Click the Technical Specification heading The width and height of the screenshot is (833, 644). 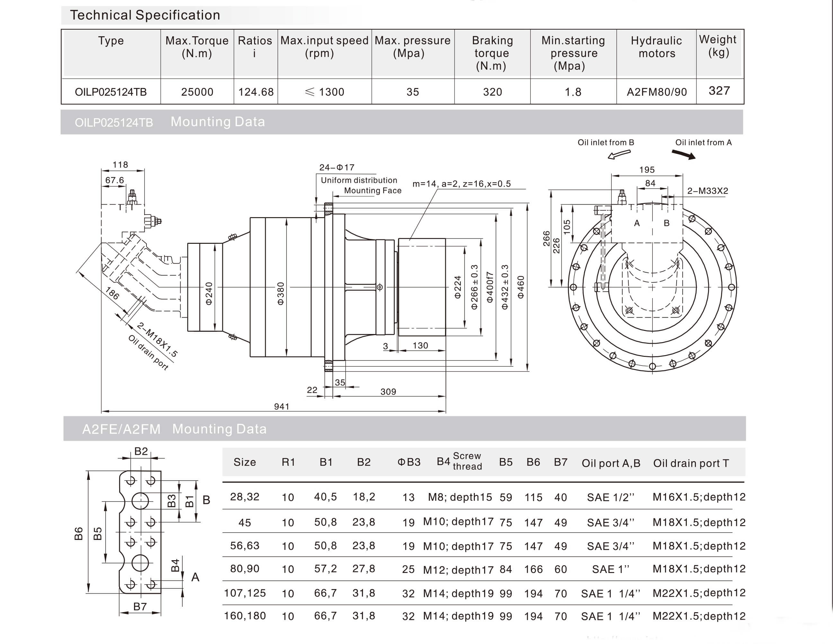click(145, 15)
